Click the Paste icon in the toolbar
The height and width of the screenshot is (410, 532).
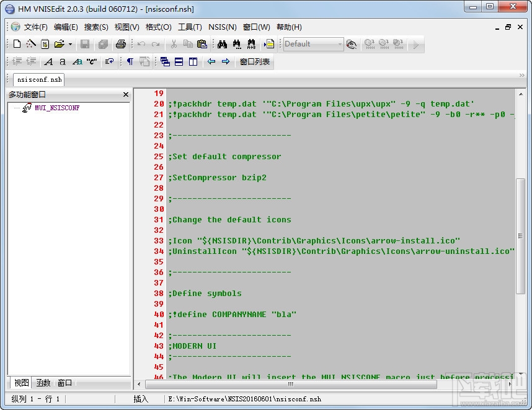(202, 44)
